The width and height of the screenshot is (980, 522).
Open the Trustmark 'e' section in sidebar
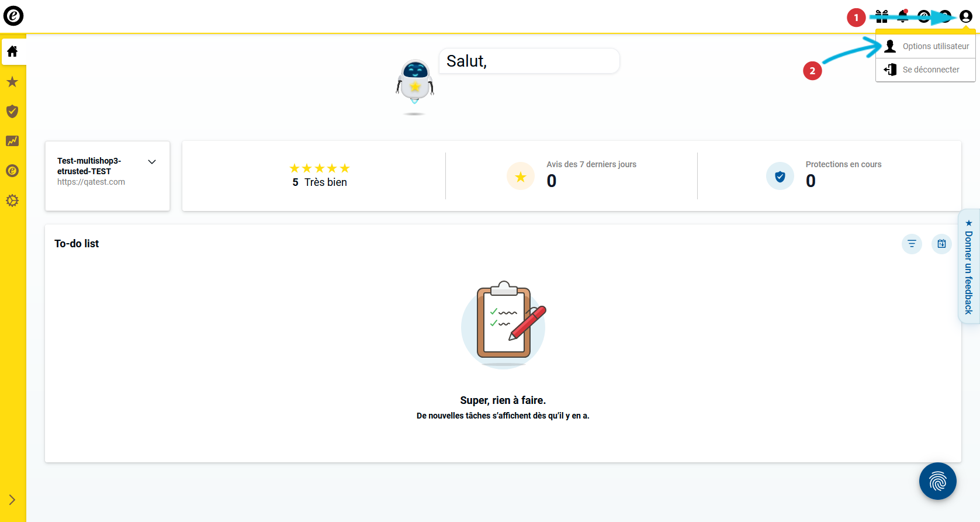click(12, 171)
